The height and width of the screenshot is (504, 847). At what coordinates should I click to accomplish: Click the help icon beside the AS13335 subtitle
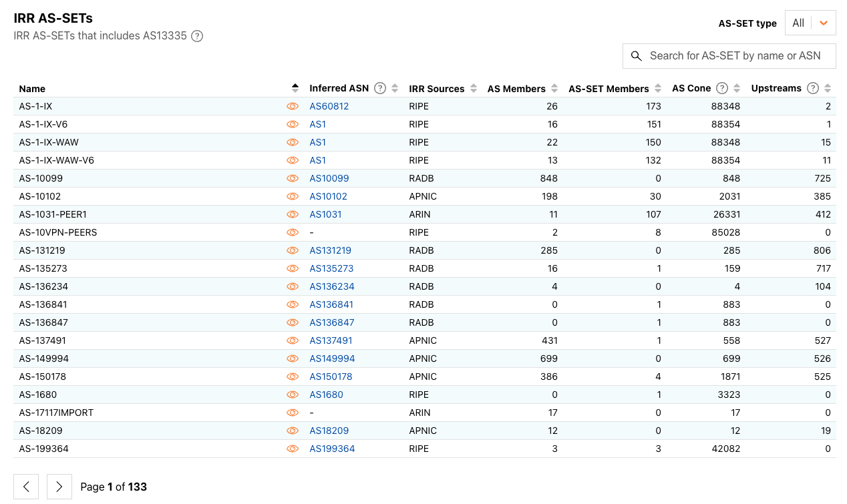tap(197, 36)
